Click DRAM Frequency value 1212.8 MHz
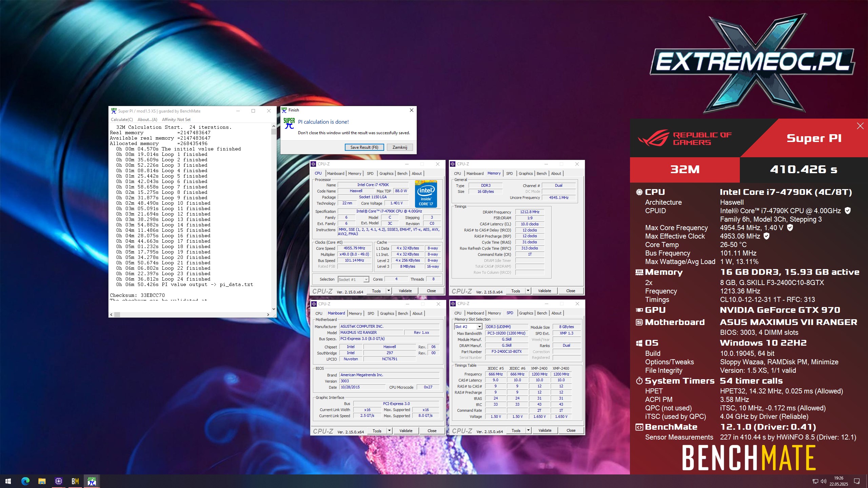868x488 pixels. coord(530,212)
